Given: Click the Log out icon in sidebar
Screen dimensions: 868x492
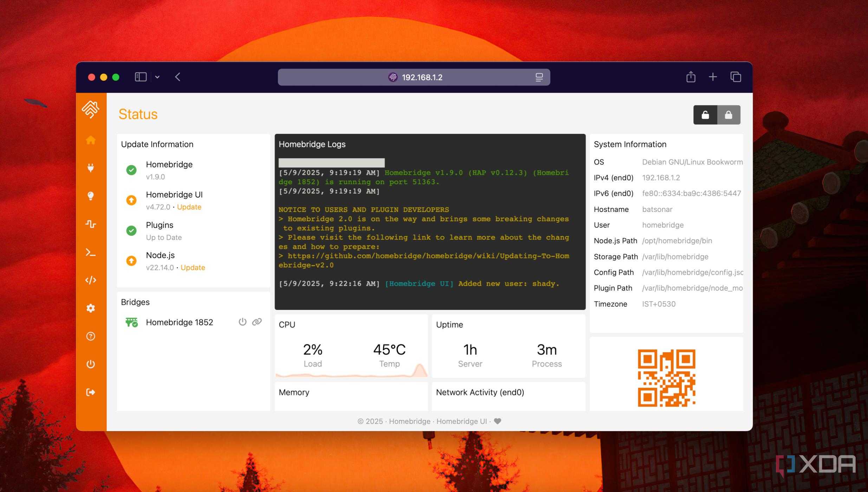Looking at the screenshot, I should pyautogui.click(x=91, y=392).
